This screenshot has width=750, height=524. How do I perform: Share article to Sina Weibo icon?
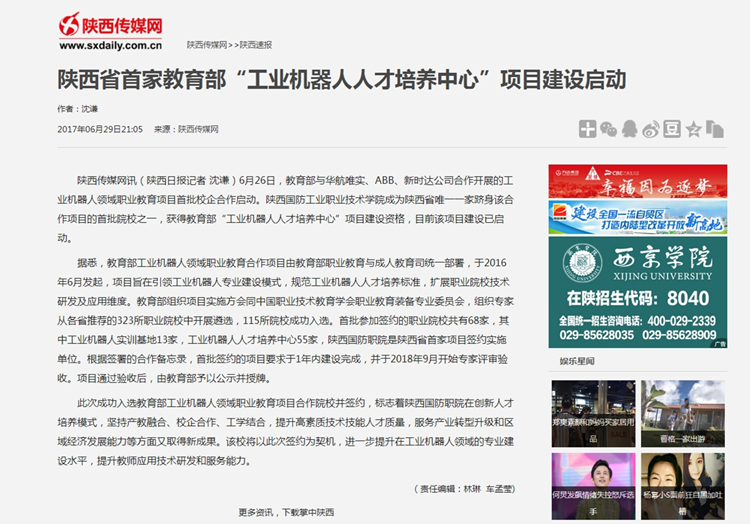click(651, 129)
